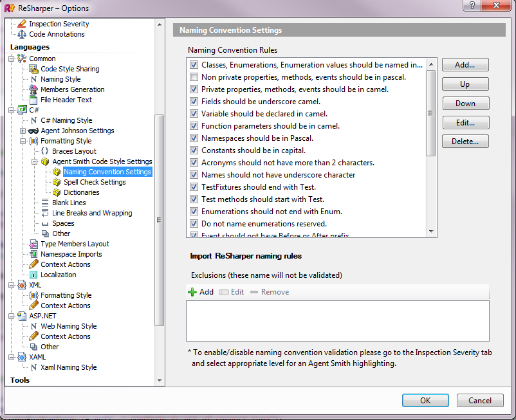This screenshot has height=420, width=516.
Task: Click the Type Members Layout icon
Action: 33,244
